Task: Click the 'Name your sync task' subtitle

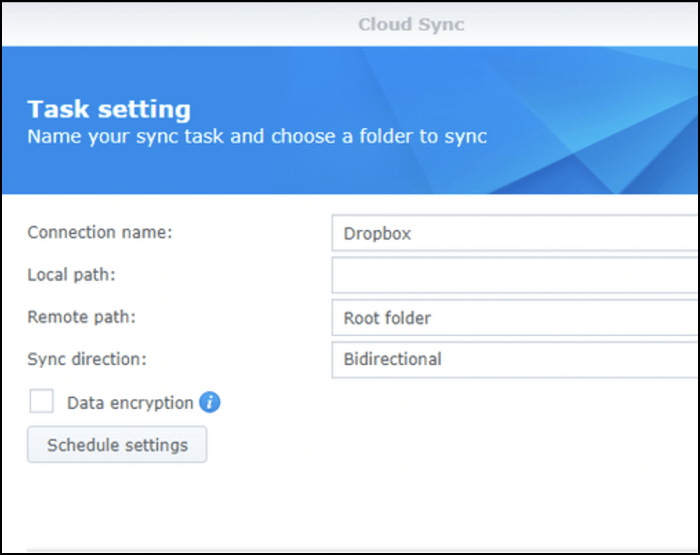Action: pos(257,135)
